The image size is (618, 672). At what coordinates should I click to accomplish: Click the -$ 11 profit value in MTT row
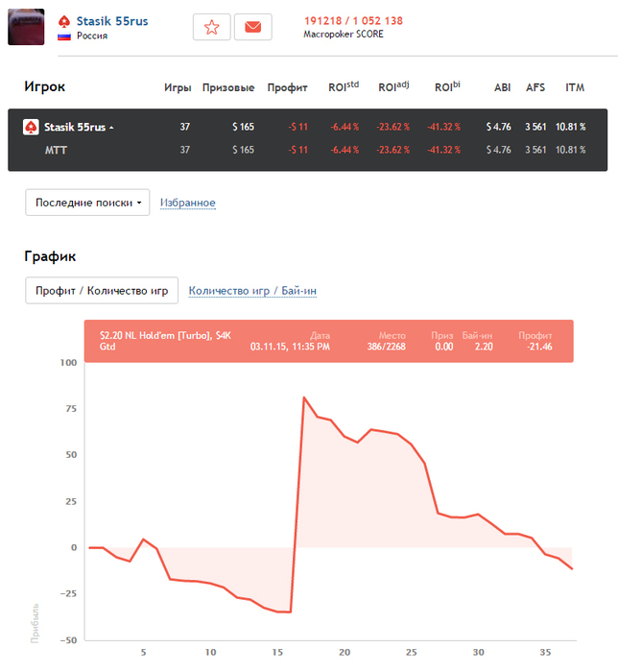pos(298,150)
